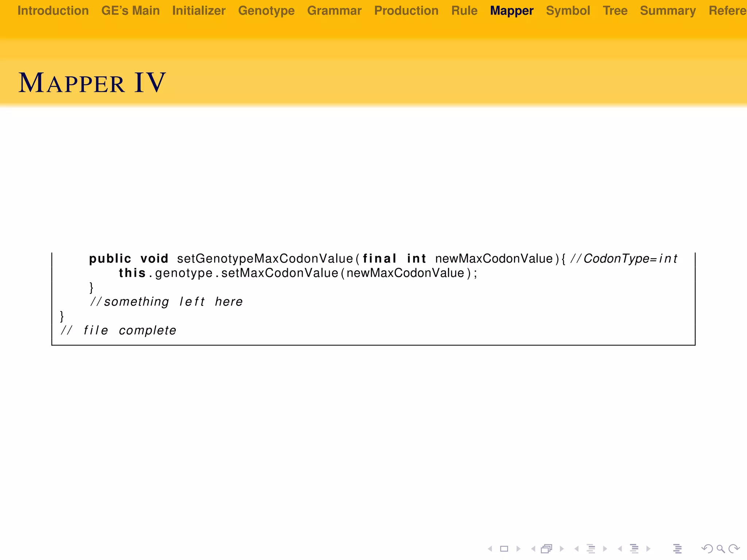Viewport: 747px width, 560px height.
Task: Jump to the Summary section
Action: (668, 11)
